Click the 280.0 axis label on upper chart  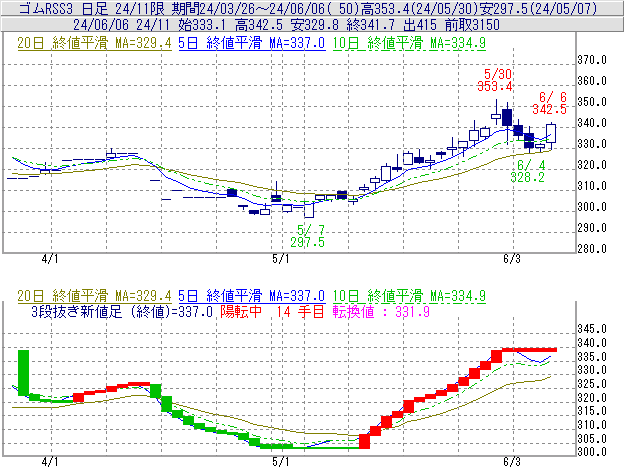(592, 249)
